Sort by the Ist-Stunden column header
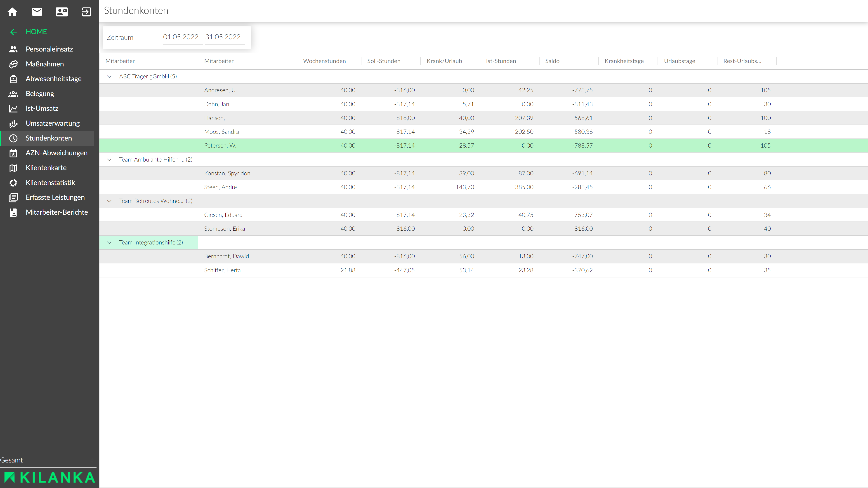868x488 pixels. click(501, 61)
